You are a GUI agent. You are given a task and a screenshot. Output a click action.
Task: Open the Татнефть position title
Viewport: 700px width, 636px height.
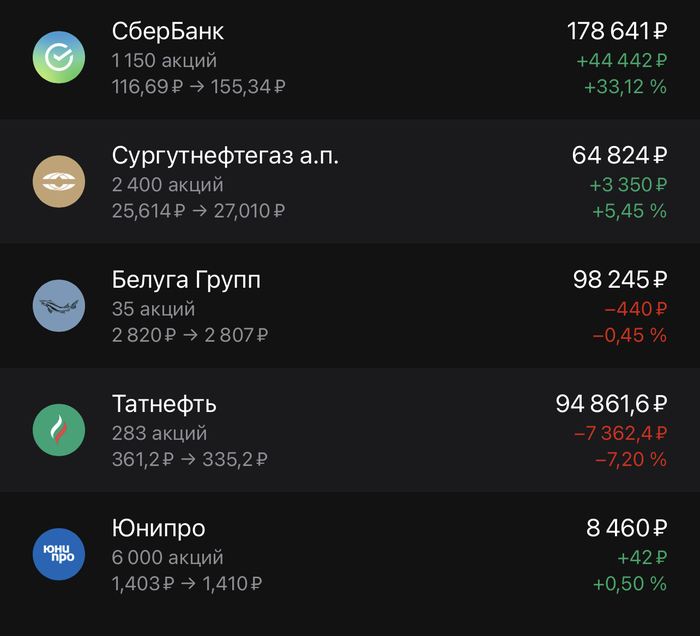coord(164,404)
